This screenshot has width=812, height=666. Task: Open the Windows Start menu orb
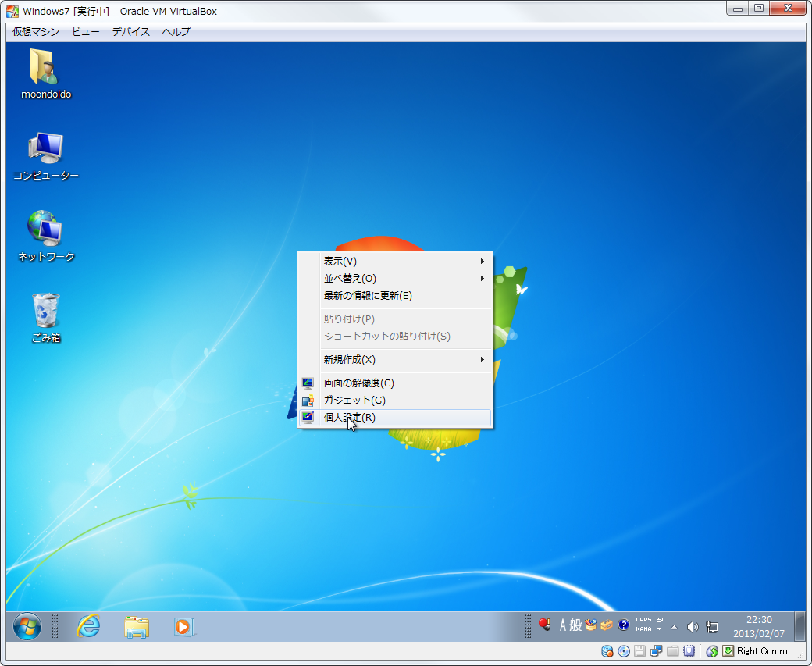(x=27, y=626)
